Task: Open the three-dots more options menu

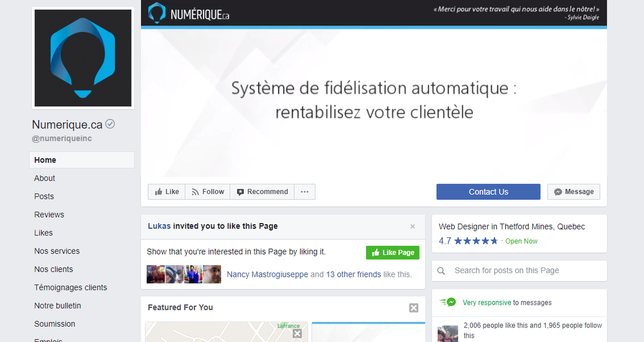Action: click(x=305, y=192)
